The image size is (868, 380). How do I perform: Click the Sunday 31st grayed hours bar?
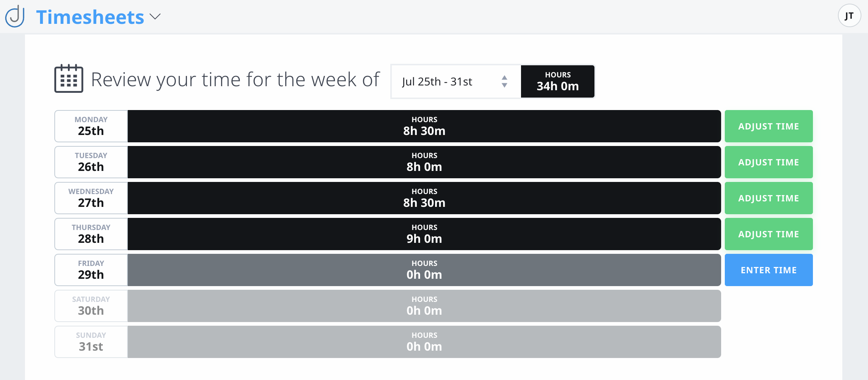[x=424, y=341]
